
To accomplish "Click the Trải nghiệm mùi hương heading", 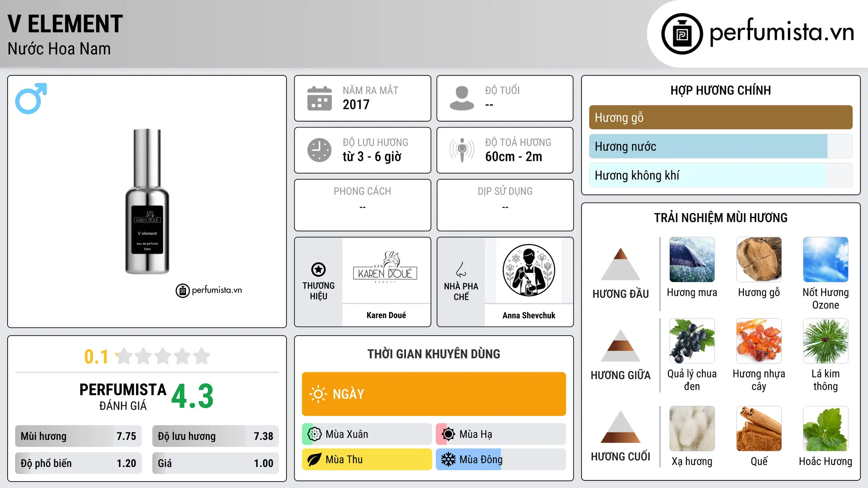I will [x=721, y=218].
